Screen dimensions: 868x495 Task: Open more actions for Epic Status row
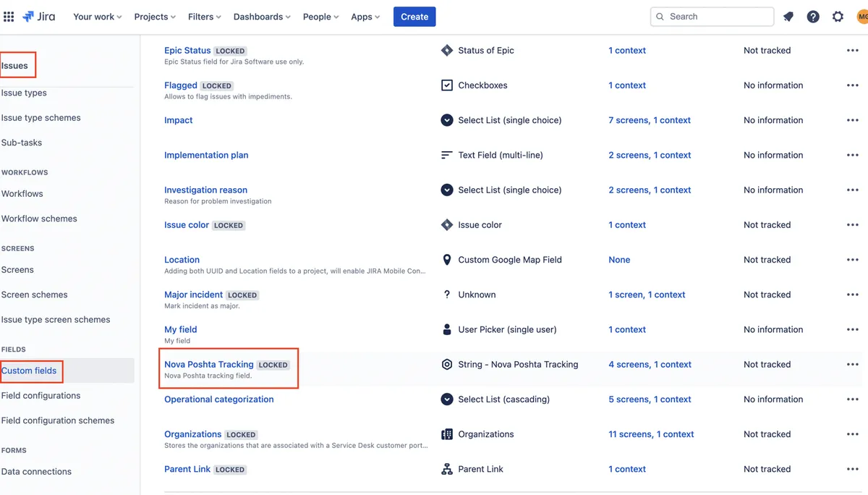[852, 51]
